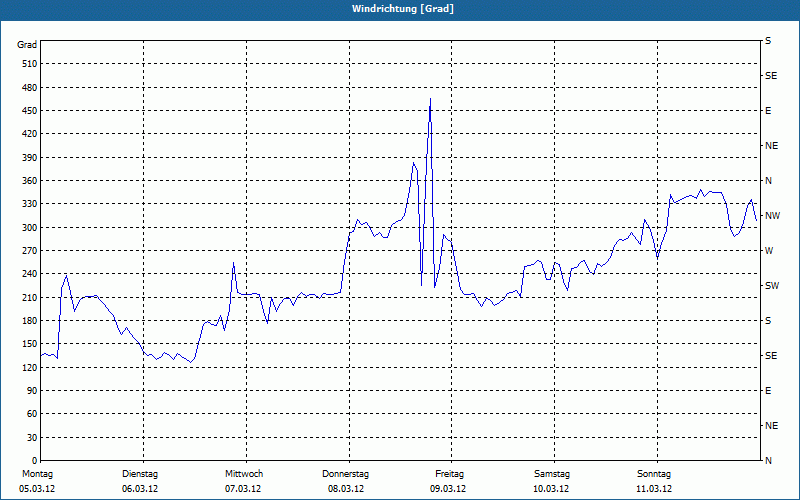The height and width of the screenshot is (500, 800).
Task: Select the 240 y-axis value
Action: point(30,274)
